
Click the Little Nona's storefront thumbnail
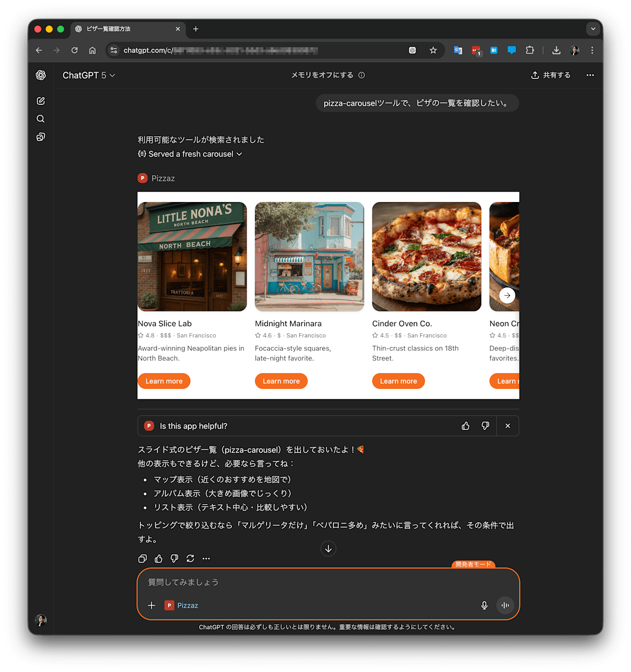[192, 257]
